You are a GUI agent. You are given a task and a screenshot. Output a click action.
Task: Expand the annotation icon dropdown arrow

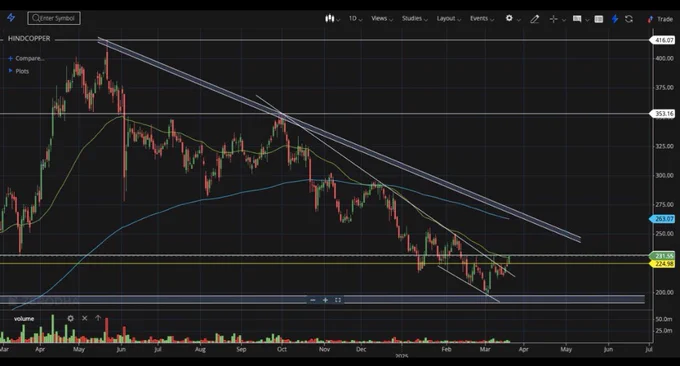[x=587, y=20]
